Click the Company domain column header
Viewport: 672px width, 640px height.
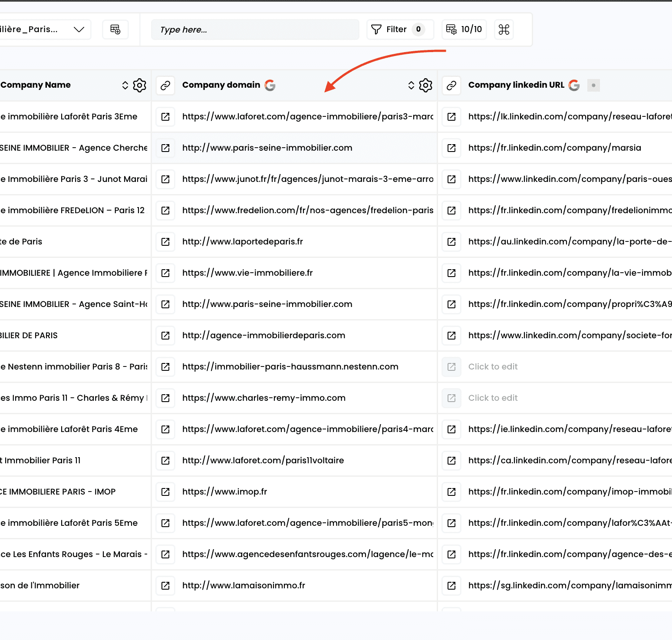click(221, 85)
